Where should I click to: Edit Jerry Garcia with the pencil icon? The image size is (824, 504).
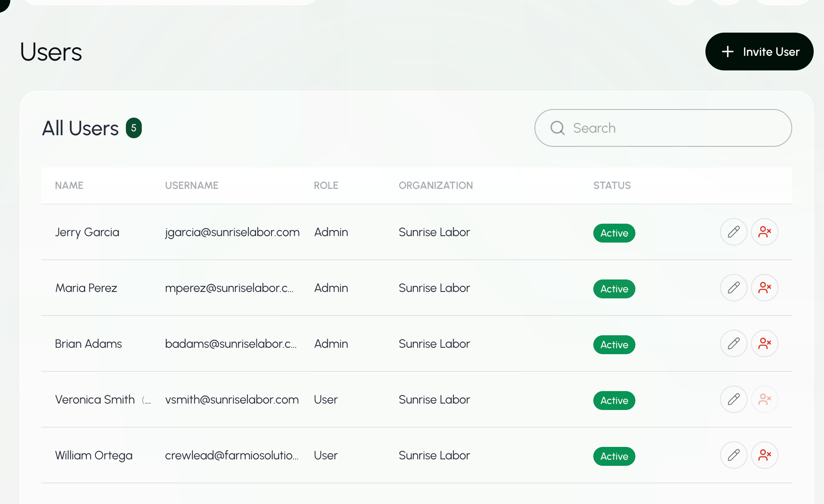point(733,232)
